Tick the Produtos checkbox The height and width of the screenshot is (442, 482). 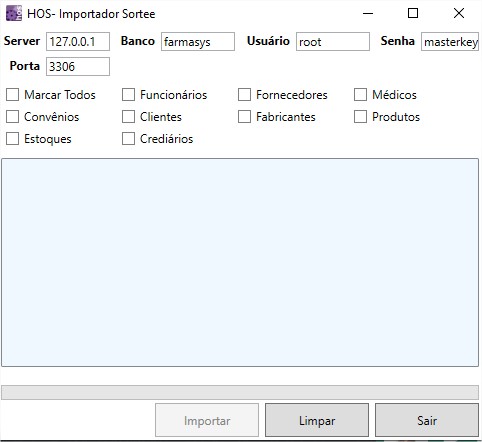(360, 117)
